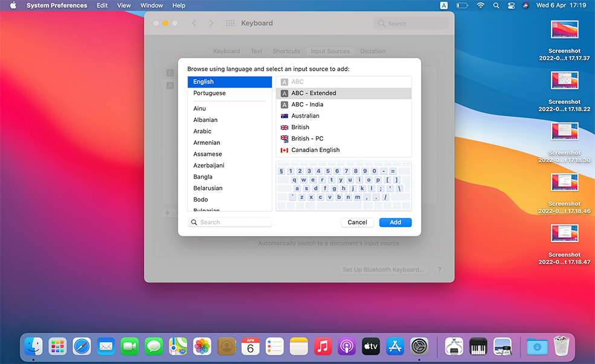Go back in the Keyboard preferences window
595x364 pixels.
click(x=195, y=23)
